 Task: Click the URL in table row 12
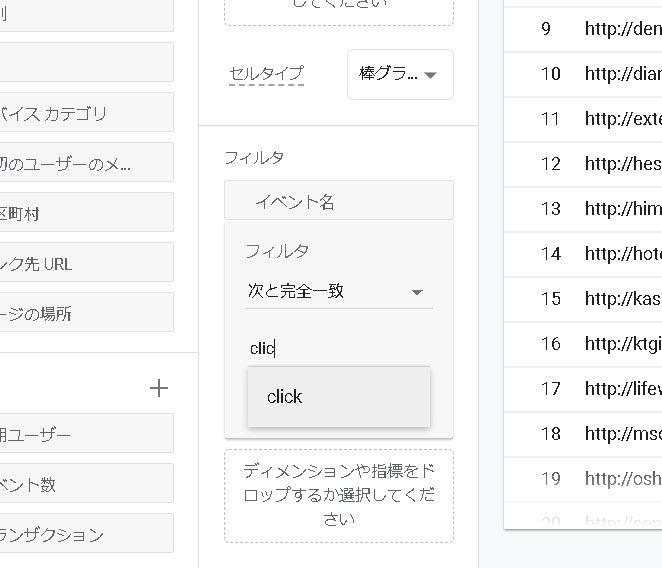pos(622,163)
